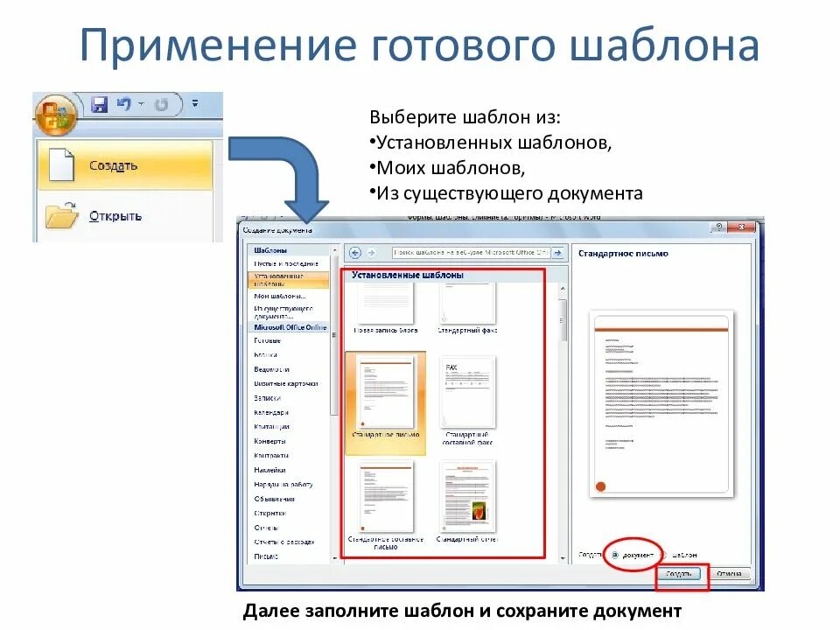Click the Redo icon in quick access
The height and width of the screenshot is (630, 840).
(x=161, y=104)
